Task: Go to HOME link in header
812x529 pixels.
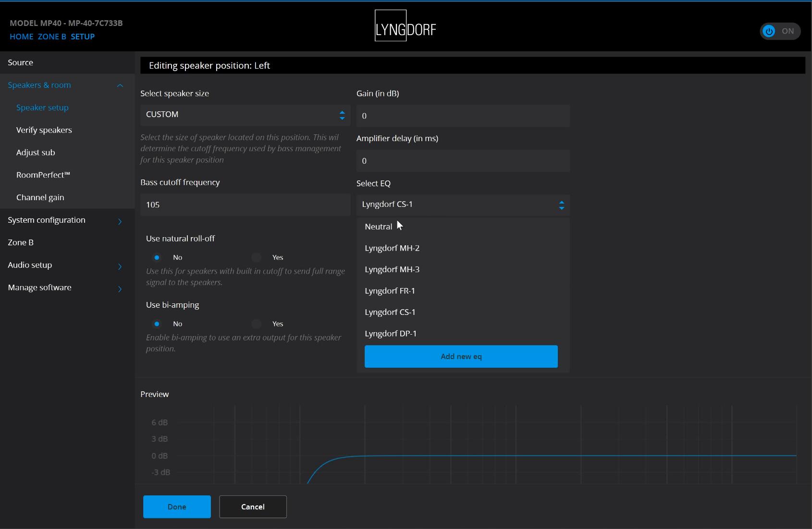Action: (22, 36)
